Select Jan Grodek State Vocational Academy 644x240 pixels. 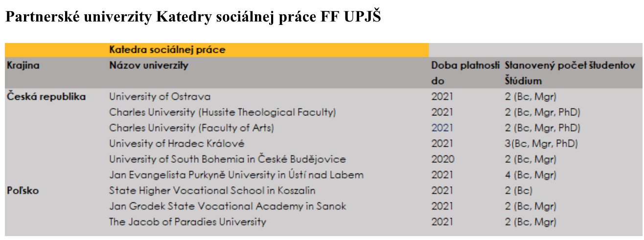228,206
